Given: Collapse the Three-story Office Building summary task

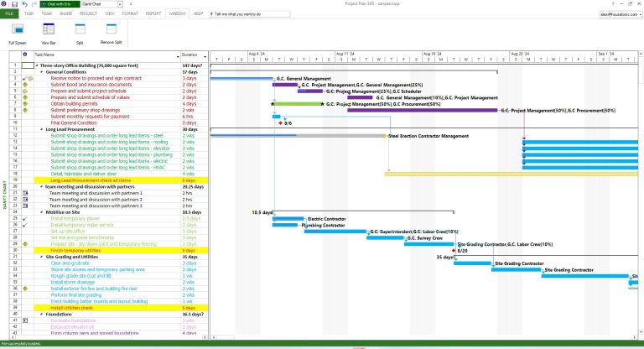Looking at the screenshot, I should coord(37,65).
